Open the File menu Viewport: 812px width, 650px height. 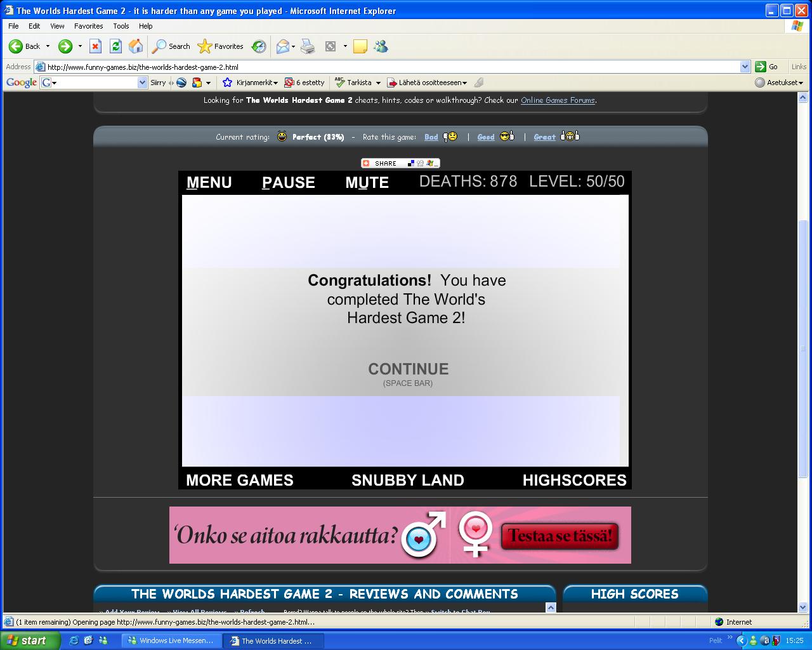tap(13, 26)
